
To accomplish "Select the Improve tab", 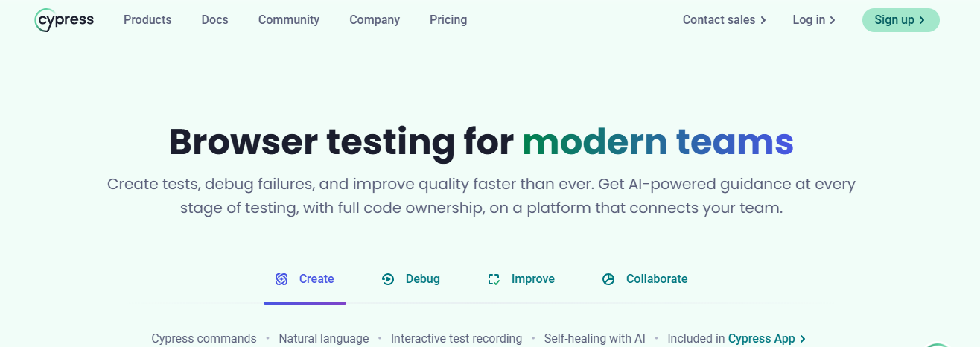I will (x=532, y=279).
